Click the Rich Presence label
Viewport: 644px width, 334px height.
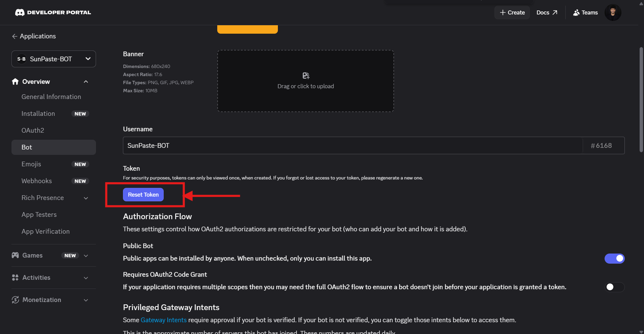pyautogui.click(x=42, y=198)
